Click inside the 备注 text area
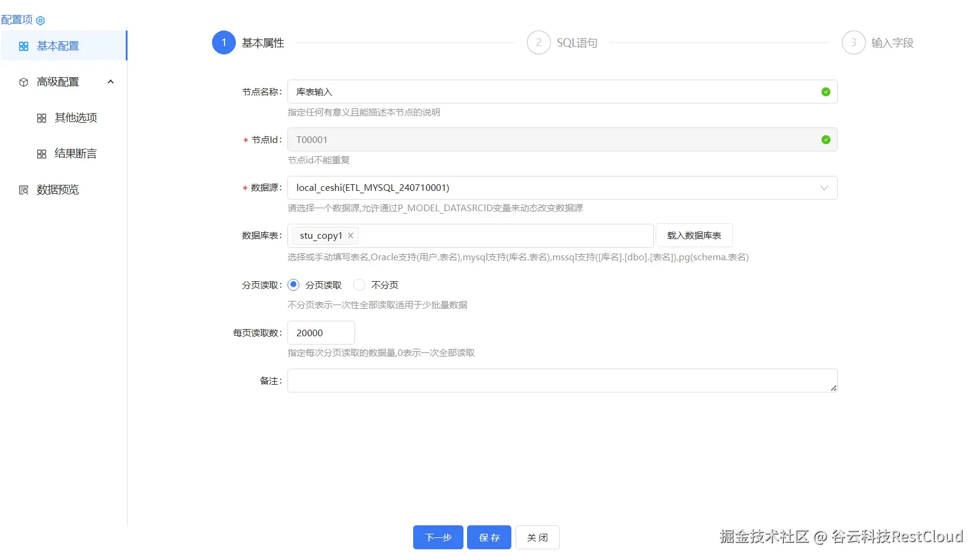The height and width of the screenshot is (560, 979). (x=562, y=380)
